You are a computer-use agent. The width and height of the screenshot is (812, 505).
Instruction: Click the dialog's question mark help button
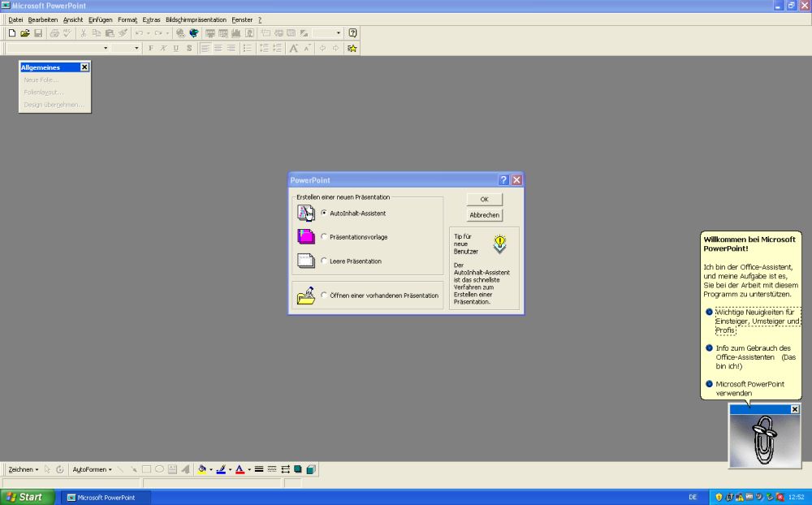(503, 179)
